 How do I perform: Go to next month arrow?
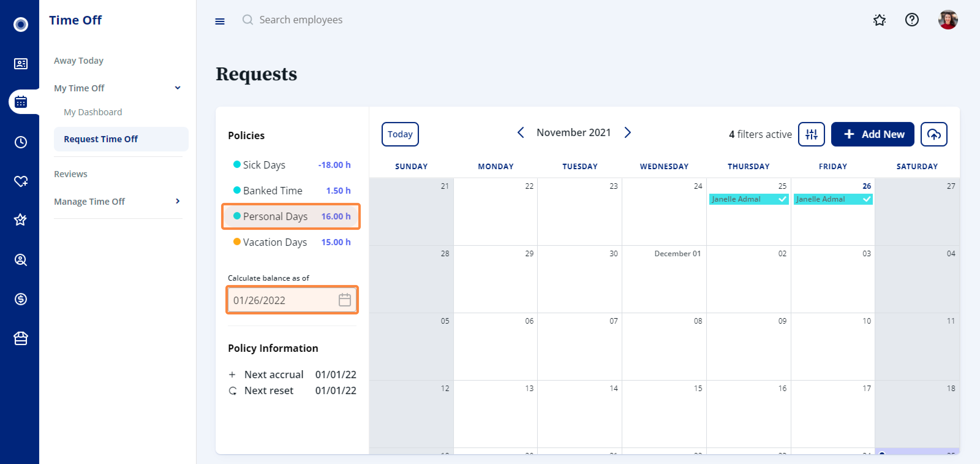tap(627, 132)
